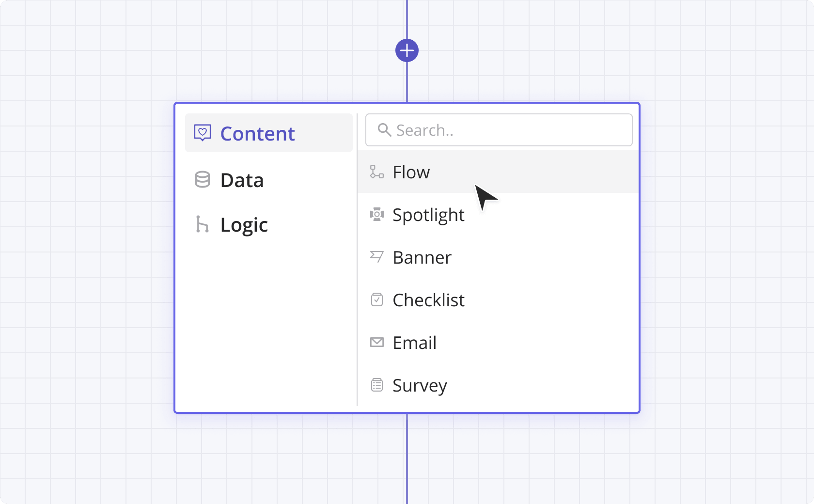Click the Content heart-chat icon

click(x=202, y=132)
